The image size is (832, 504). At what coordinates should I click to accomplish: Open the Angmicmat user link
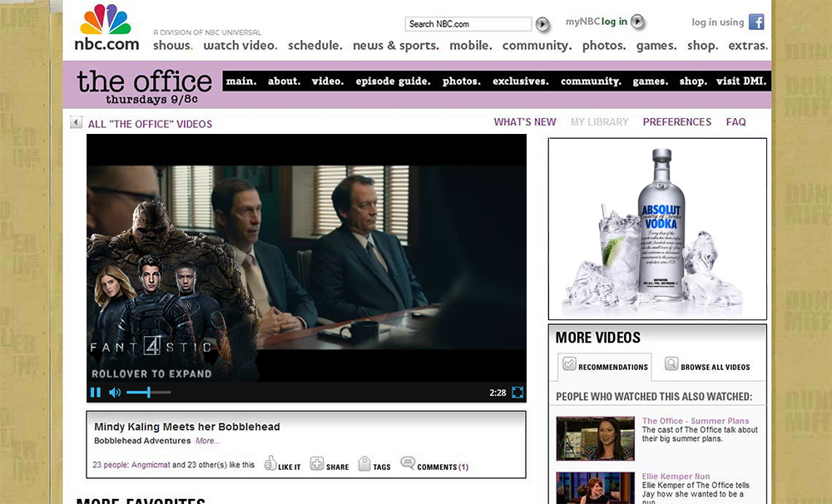[151, 465]
